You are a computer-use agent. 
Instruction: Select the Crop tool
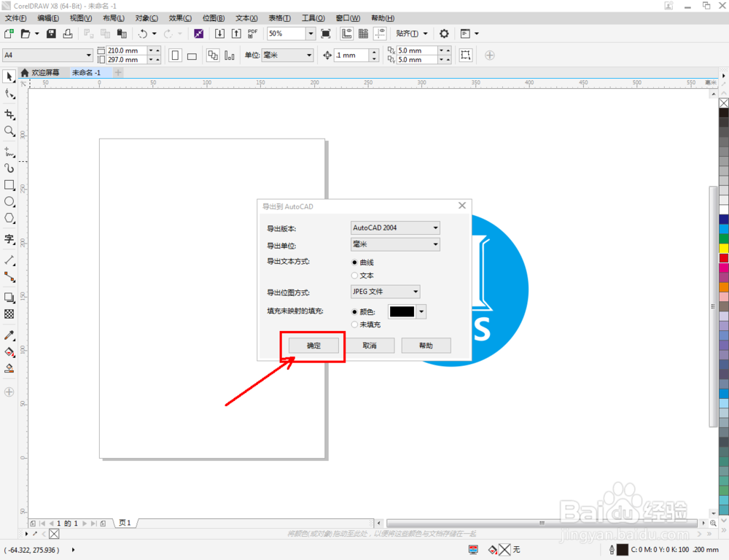[x=9, y=114]
